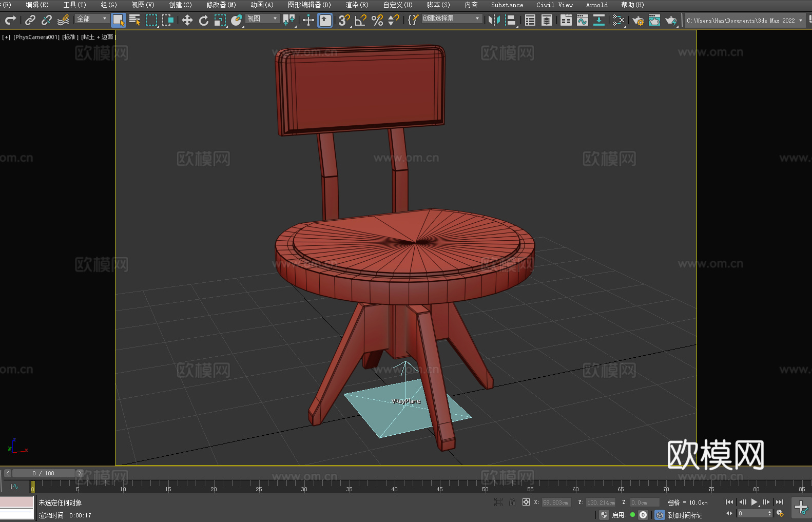Open the 创建(C) menu
Screen dimensions: 812x522
[181, 5]
